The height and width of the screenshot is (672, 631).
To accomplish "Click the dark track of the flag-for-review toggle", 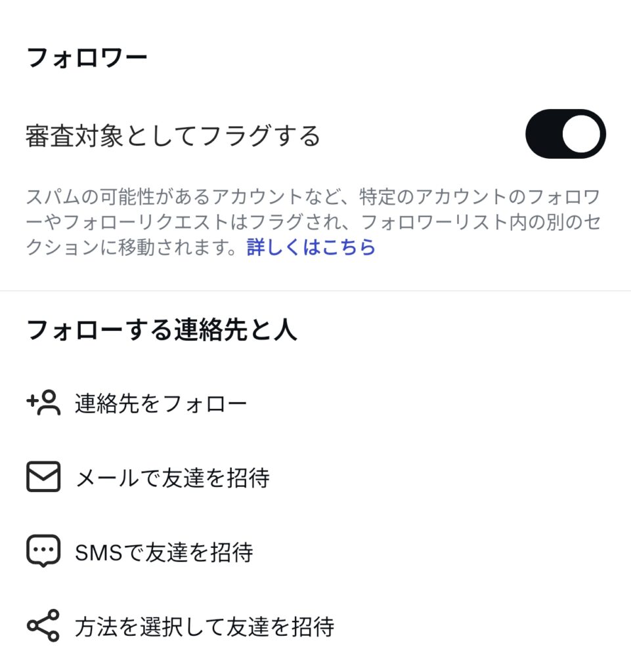I will [542, 134].
